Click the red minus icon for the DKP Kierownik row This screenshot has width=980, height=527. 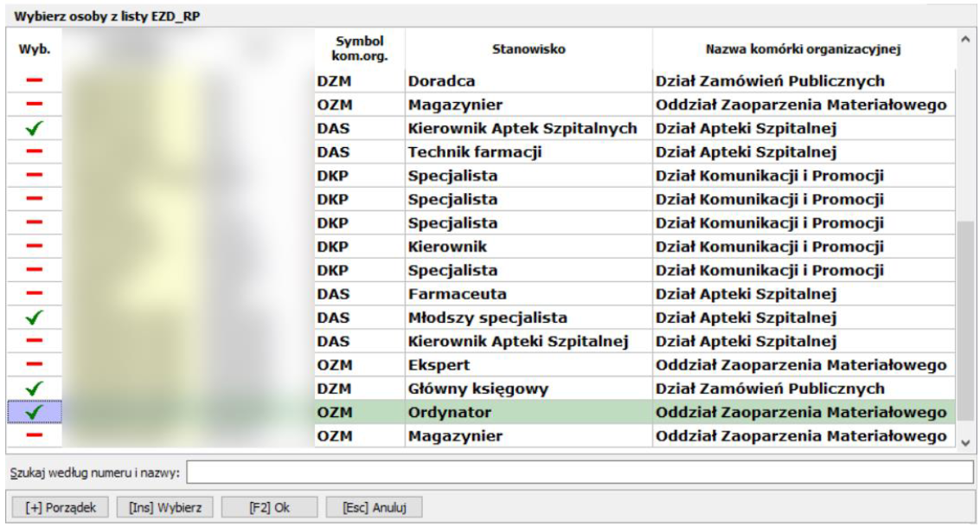[34, 247]
